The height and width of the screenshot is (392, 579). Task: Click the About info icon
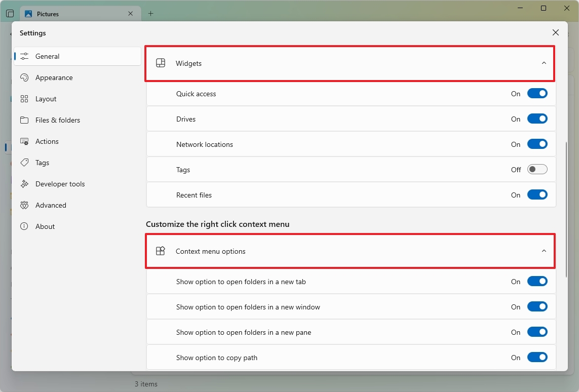tap(24, 226)
